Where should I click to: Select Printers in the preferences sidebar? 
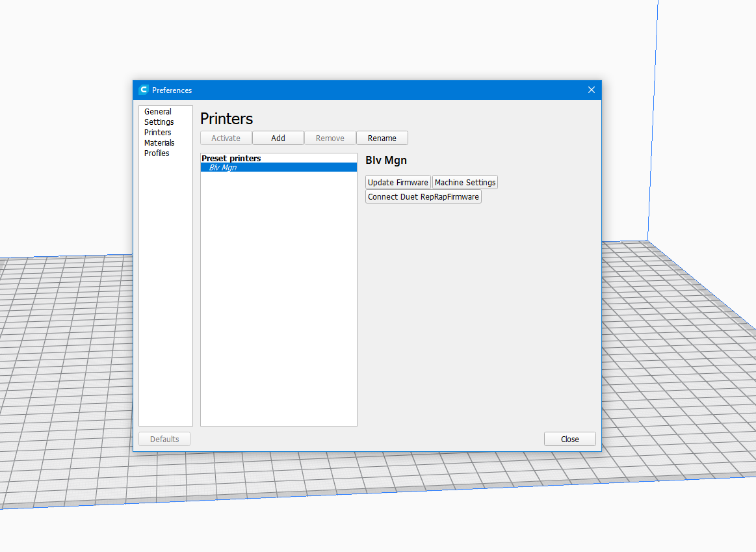pyautogui.click(x=158, y=133)
